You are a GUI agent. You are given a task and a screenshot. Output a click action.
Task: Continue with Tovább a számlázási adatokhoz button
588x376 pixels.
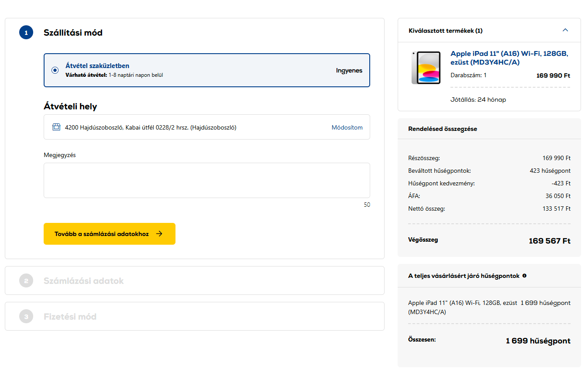[x=110, y=234]
